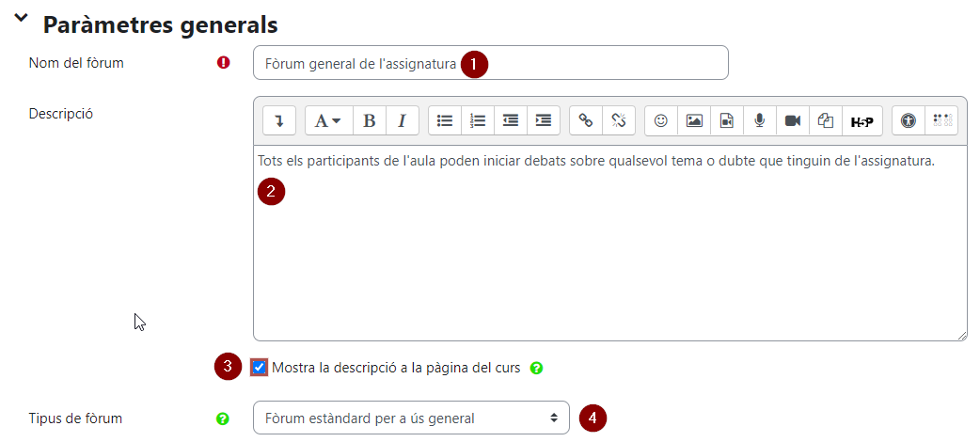Viewport: 980px width, 442px height.
Task: Insert an image into the description
Action: pos(694,120)
